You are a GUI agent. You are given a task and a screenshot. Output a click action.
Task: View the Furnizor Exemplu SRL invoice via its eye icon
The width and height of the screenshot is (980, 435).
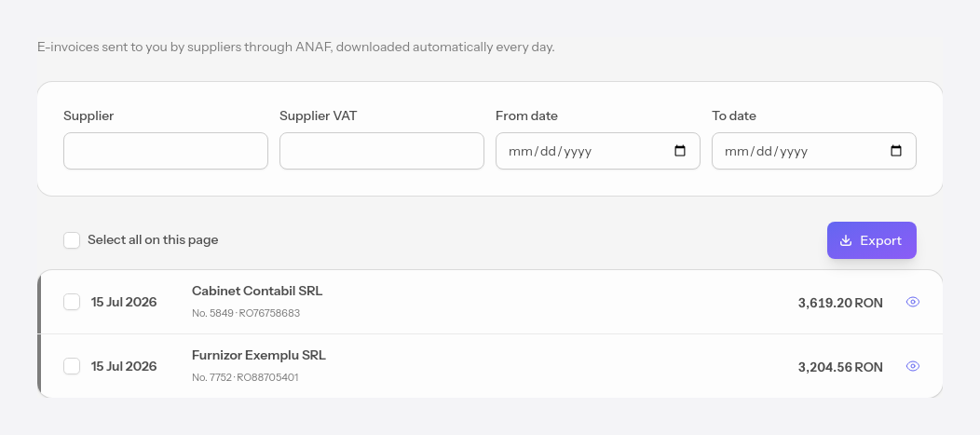coord(913,366)
